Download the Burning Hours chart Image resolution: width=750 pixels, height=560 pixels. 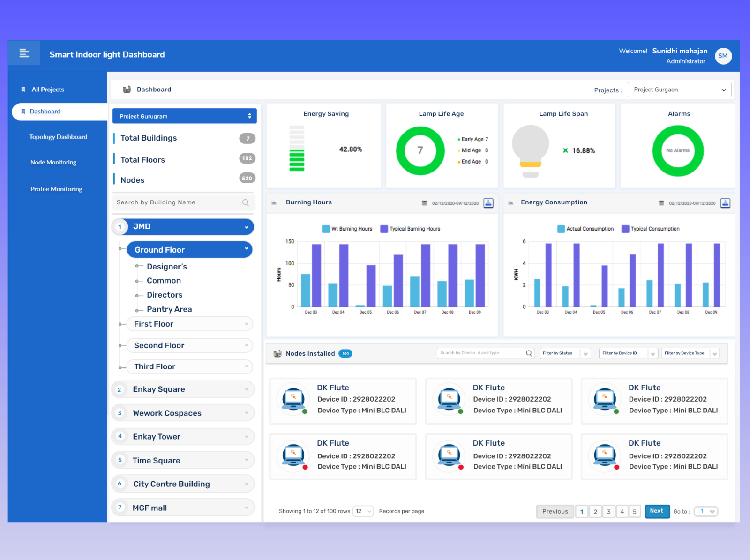pos(488,203)
